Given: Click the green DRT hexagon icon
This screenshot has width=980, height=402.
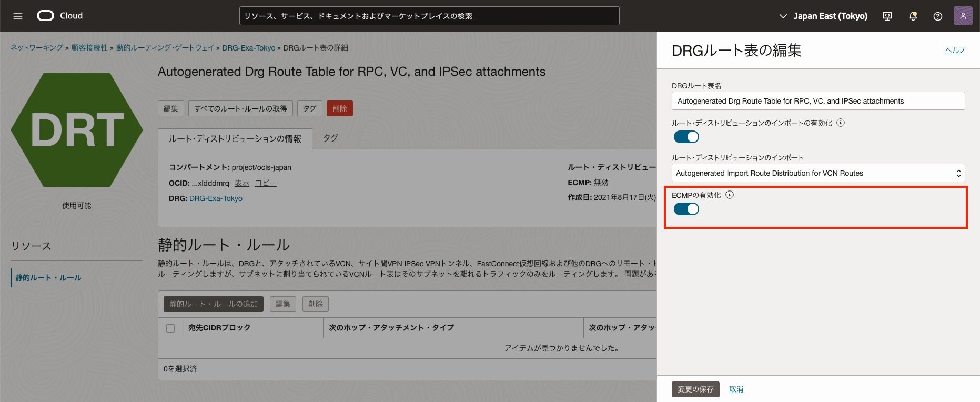Looking at the screenshot, I should pyautogui.click(x=77, y=130).
